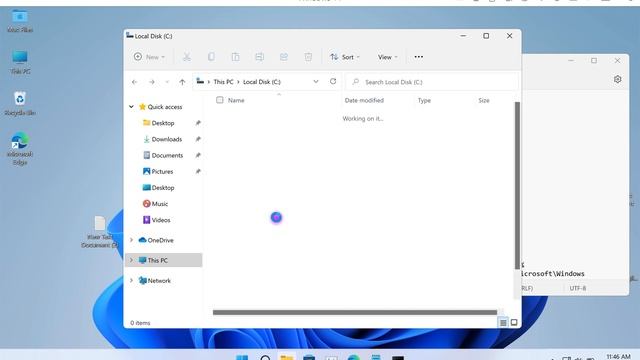Click the Share icon in Explorer toolbar

[x=284, y=57]
